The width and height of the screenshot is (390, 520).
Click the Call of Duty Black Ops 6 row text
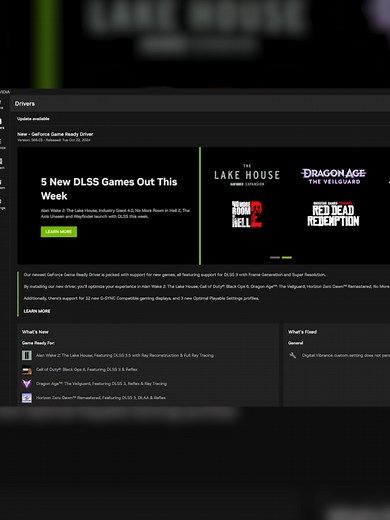tap(87, 369)
